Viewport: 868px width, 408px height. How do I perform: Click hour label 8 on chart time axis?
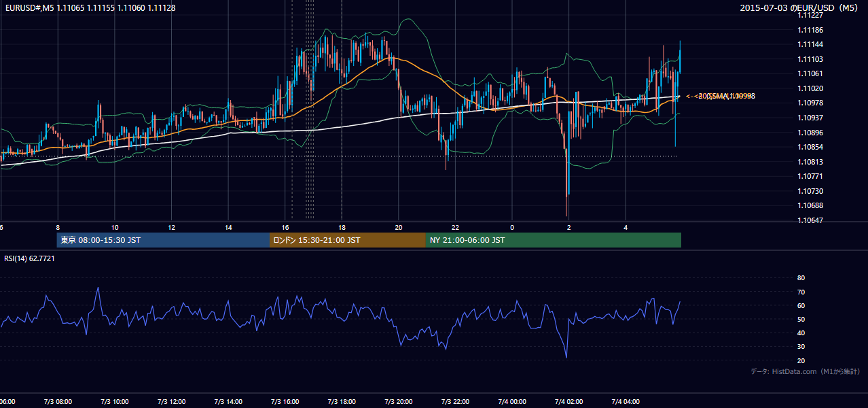(x=58, y=228)
